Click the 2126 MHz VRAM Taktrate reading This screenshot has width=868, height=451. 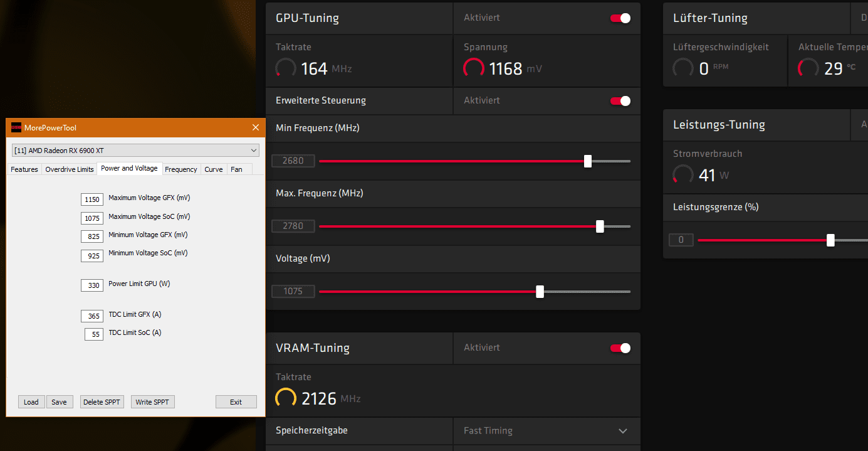331,398
